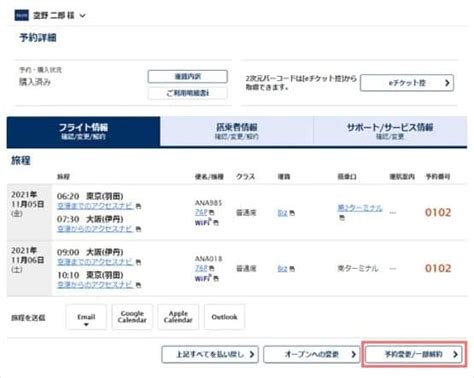Send itinerary to Google Calendar
This screenshot has height=378, width=474.
132,317
